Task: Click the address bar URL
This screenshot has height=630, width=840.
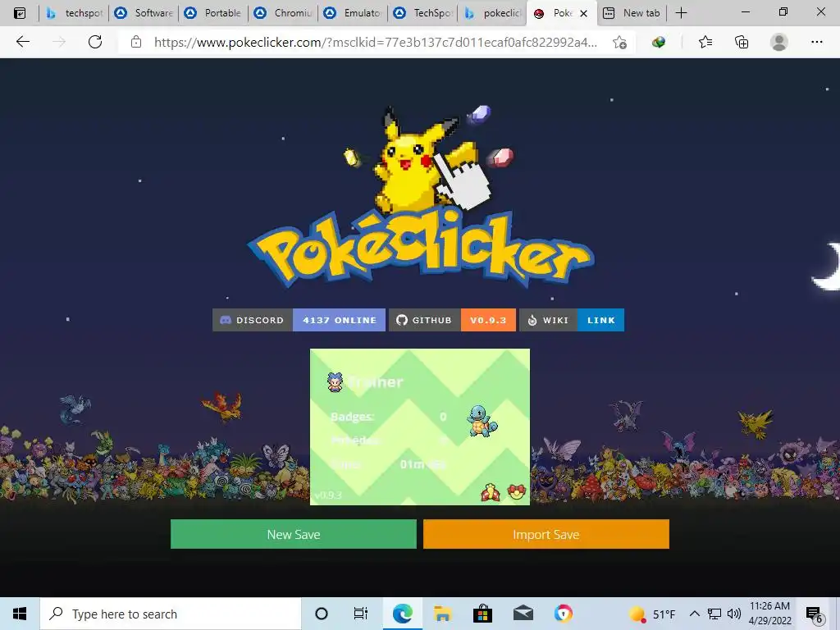Action: click(376, 43)
